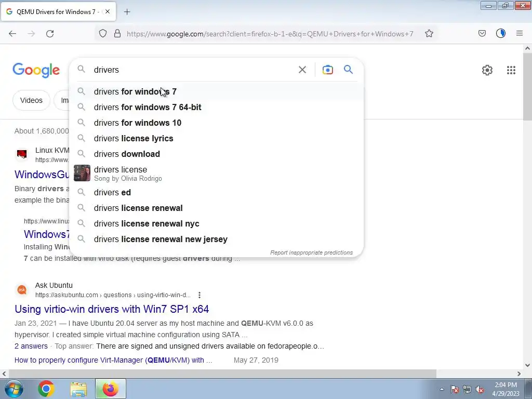The height and width of the screenshot is (399, 532).
Task: Click the padlock site info icon
Action: point(117,34)
